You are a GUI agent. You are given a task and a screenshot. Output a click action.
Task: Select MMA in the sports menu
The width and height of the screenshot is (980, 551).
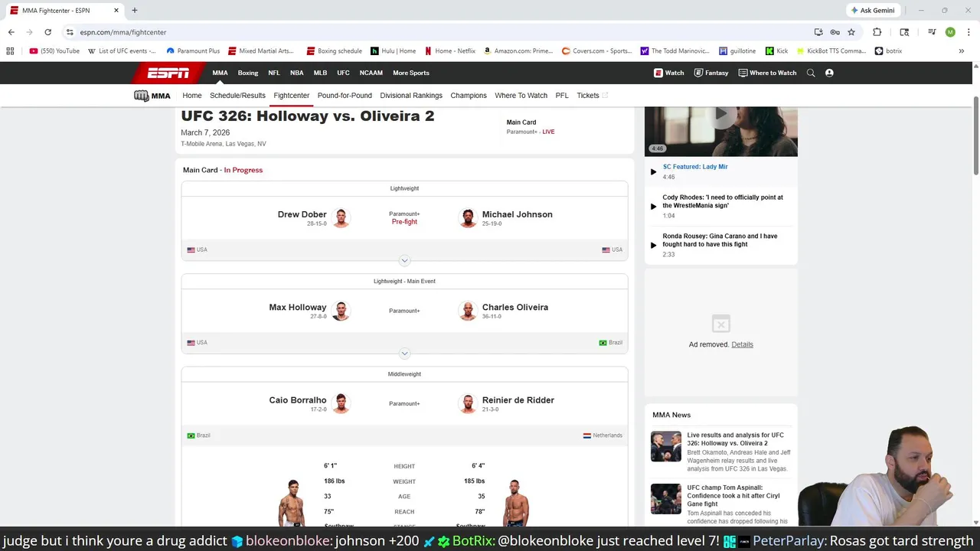[220, 73]
